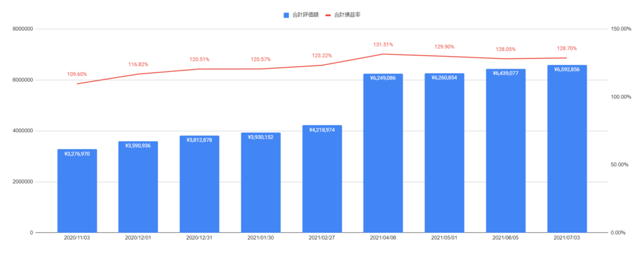Click the bar labeled ¥6,260,854
Viewport: 644px width, 253px height.
[x=445, y=153]
